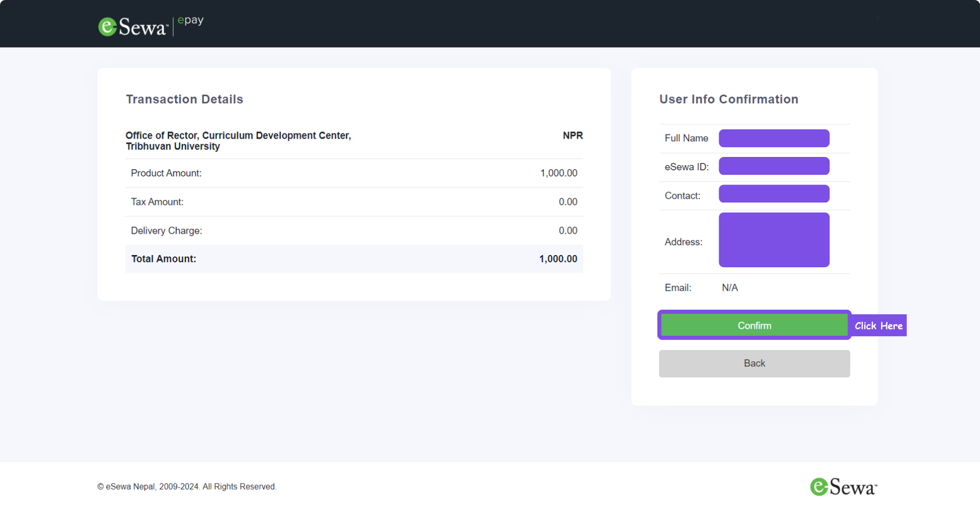The image size is (980, 507).
Task: Click the Contact label
Action: (682, 196)
